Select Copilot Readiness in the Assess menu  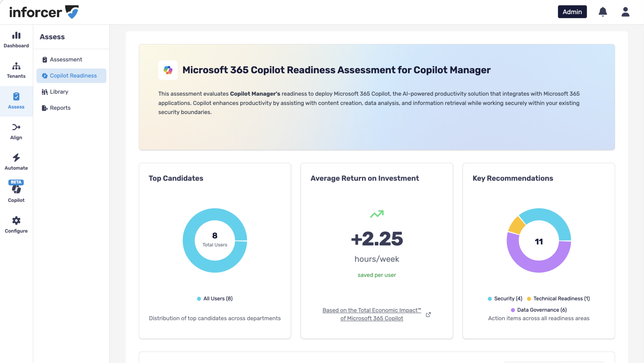coord(71,76)
